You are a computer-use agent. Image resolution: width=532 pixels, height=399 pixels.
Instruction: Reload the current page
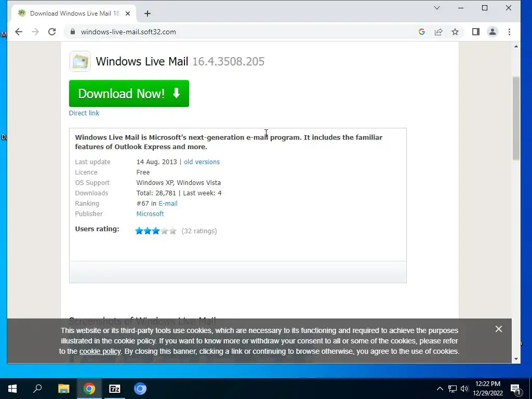pyautogui.click(x=52, y=32)
